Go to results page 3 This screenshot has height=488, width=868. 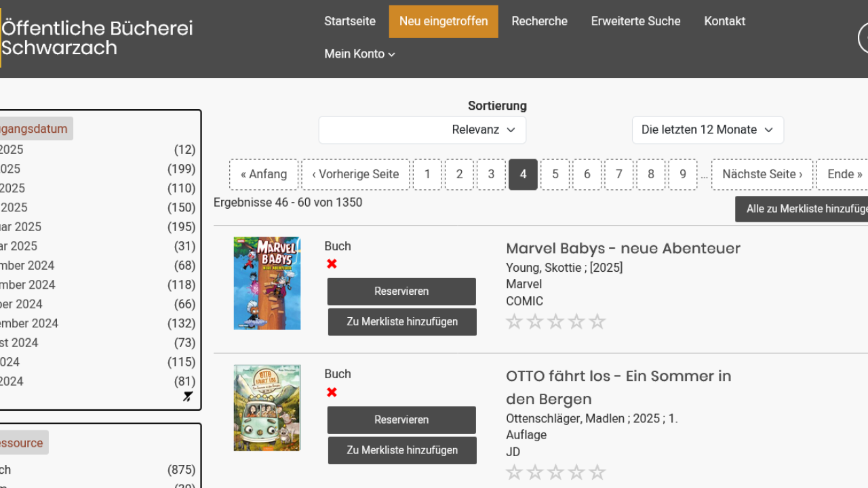click(492, 175)
